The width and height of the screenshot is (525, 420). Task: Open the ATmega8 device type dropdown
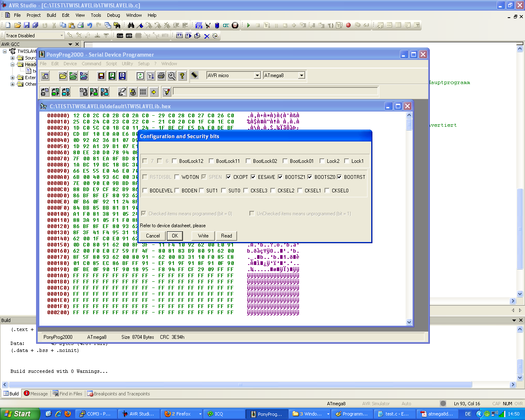click(301, 75)
